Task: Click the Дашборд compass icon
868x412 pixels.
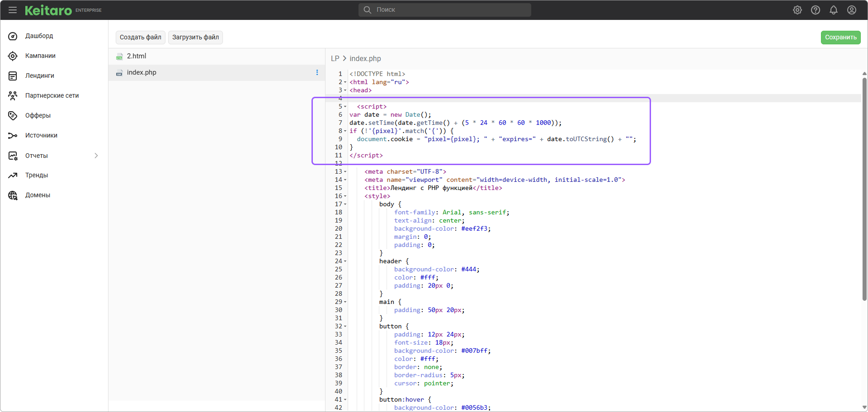Action: point(13,36)
